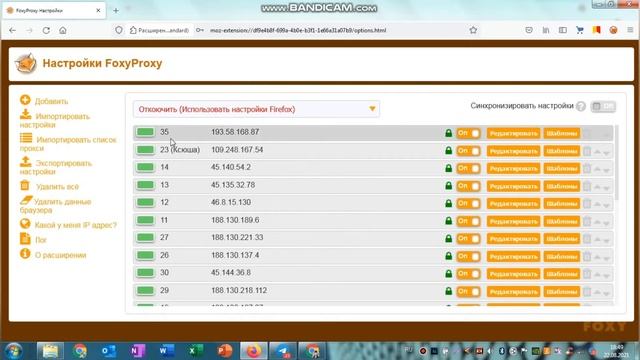Image resolution: width=640 pixels, height=360 pixels.
Task: Open Какой у меня IP адрес? link
Action: [x=68, y=224]
